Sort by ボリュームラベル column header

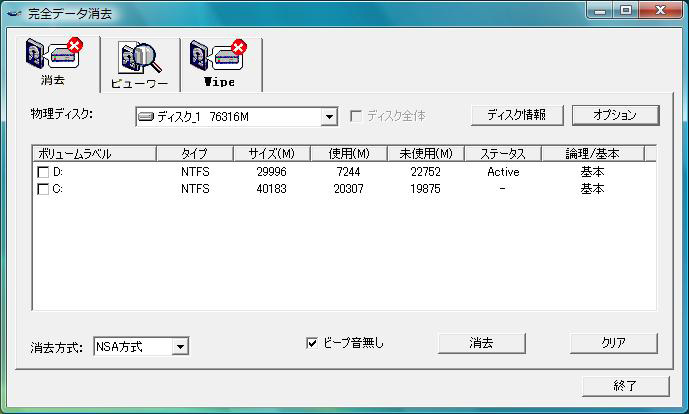point(94,154)
